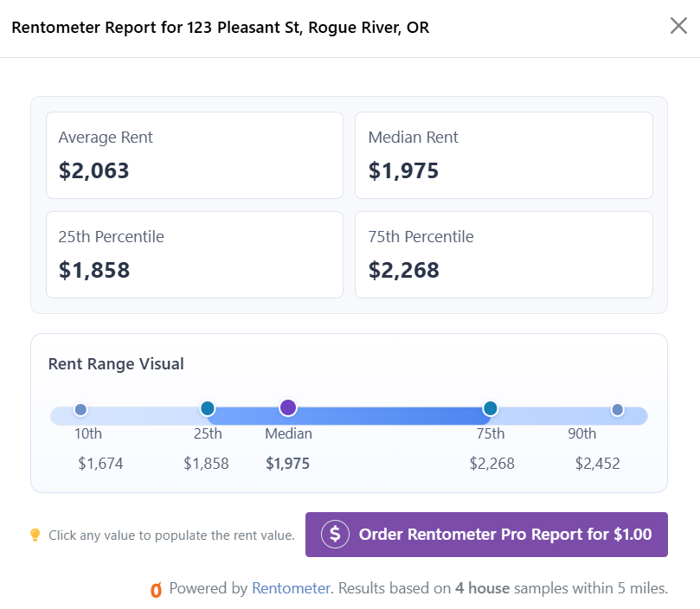The height and width of the screenshot is (609, 700).
Task: Pick the $2,268 value under 75th
Action: 492,464
